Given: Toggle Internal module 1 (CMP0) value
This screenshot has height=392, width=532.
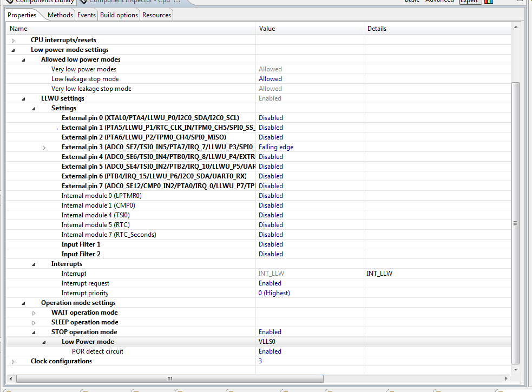Looking at the screenshot, I should (x=271, y=205).
